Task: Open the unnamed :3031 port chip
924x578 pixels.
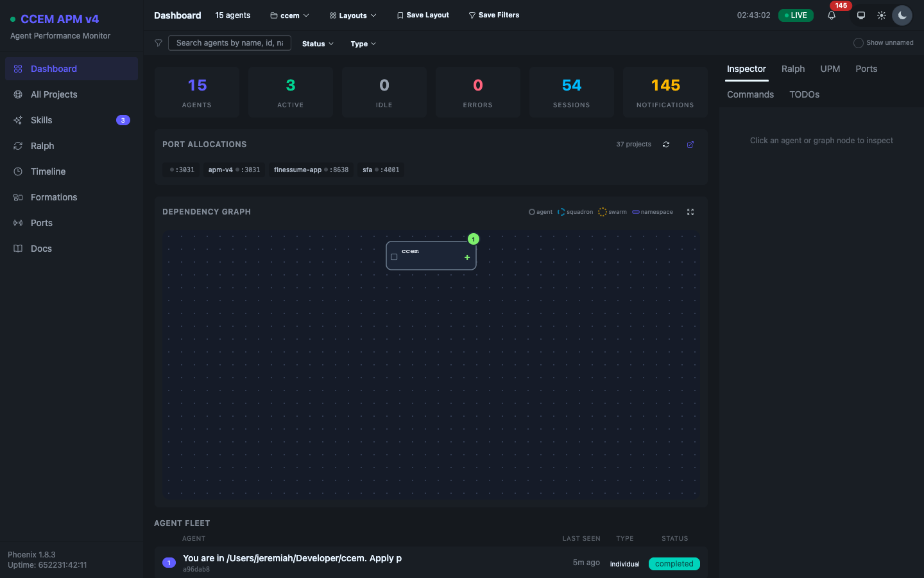Action: (182, 170)
